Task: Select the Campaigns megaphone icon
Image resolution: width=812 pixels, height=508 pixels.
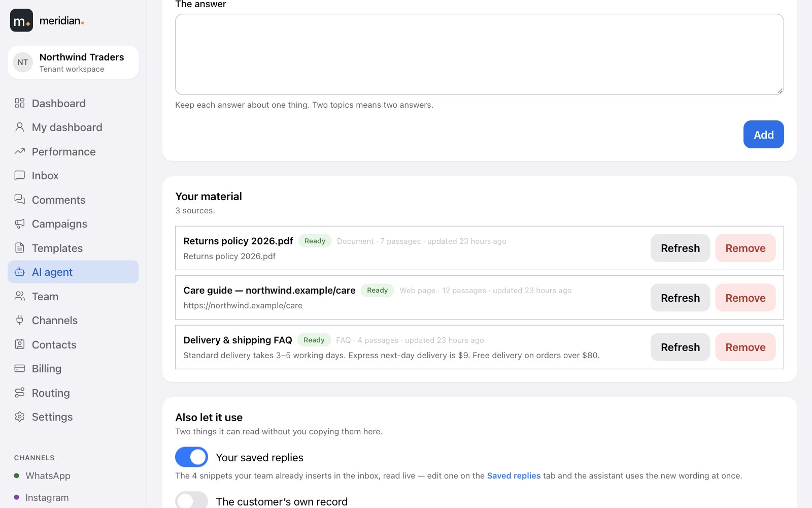Action: pyautogui.click(x=20, y=224)
